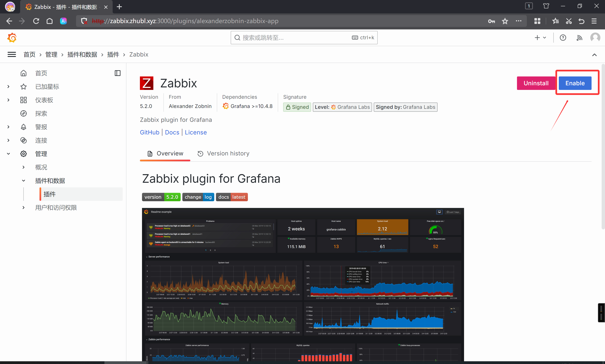This screenshot has height=364, width=605.
Task: Open the GitHub link
Action: (150, 133)
